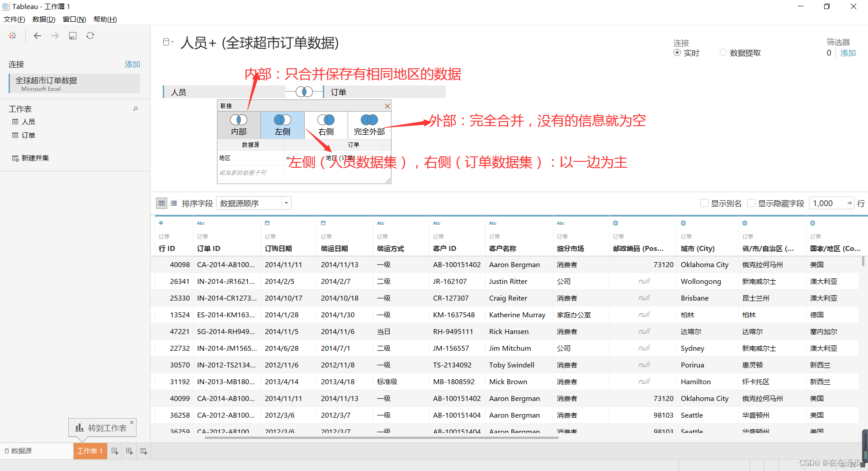
Task: Switch to metadata list view
Action: click(x=174, y=203)
